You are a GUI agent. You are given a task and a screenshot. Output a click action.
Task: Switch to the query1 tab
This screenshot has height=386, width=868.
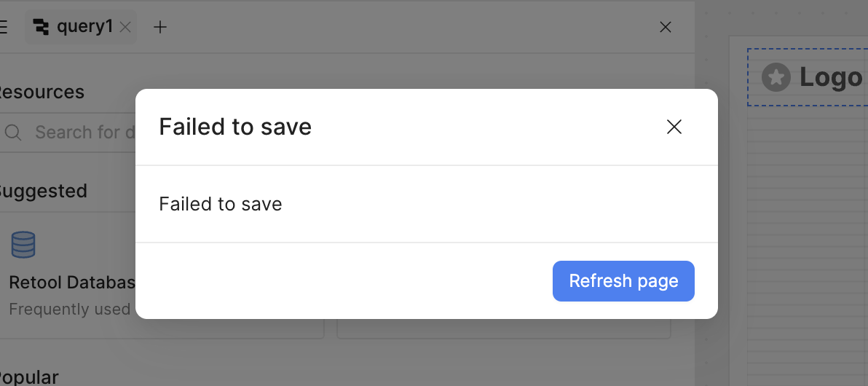[84, 27]
